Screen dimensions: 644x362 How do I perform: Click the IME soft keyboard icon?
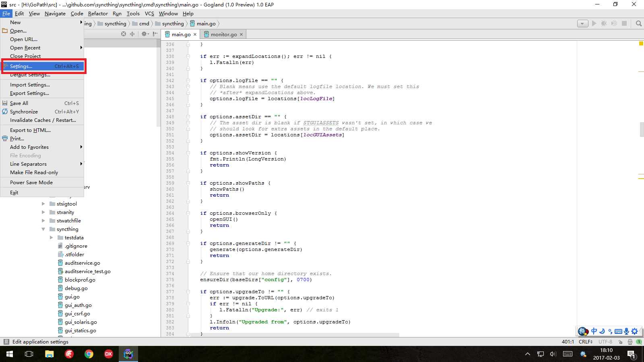coord(618,331)
